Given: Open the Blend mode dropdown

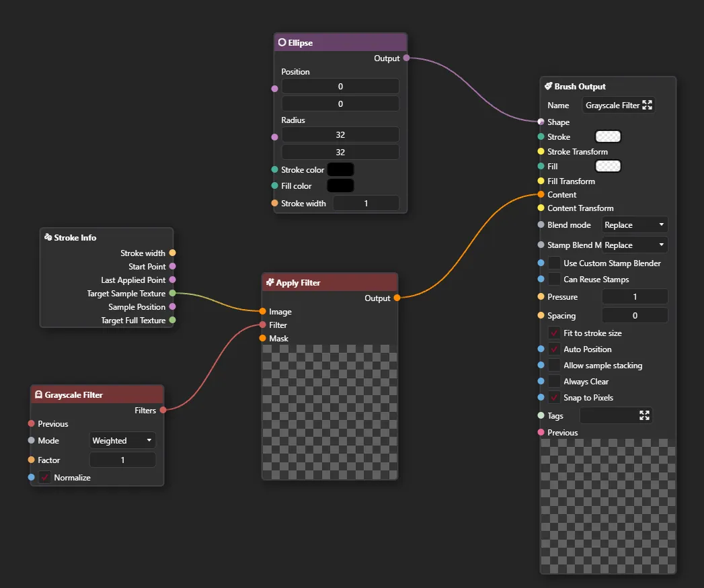Looking at the screenshot, I should click(x=634, y=225).
